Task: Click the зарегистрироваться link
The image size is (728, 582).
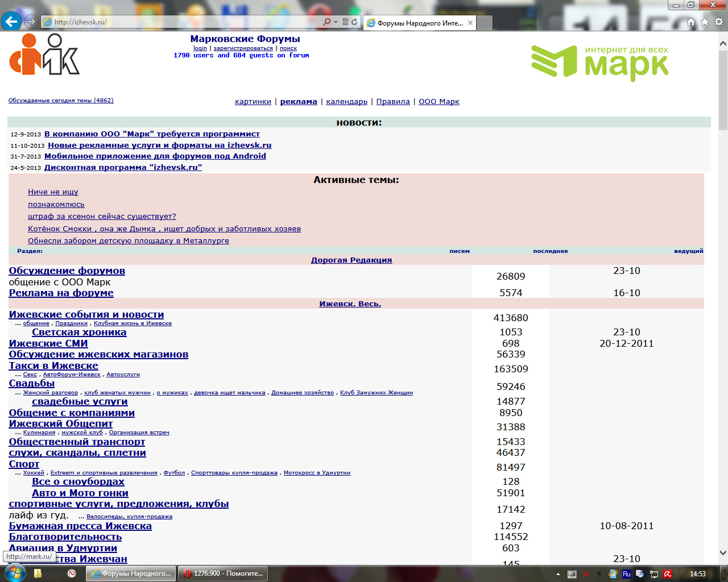Action: click(x=243, y=48)
